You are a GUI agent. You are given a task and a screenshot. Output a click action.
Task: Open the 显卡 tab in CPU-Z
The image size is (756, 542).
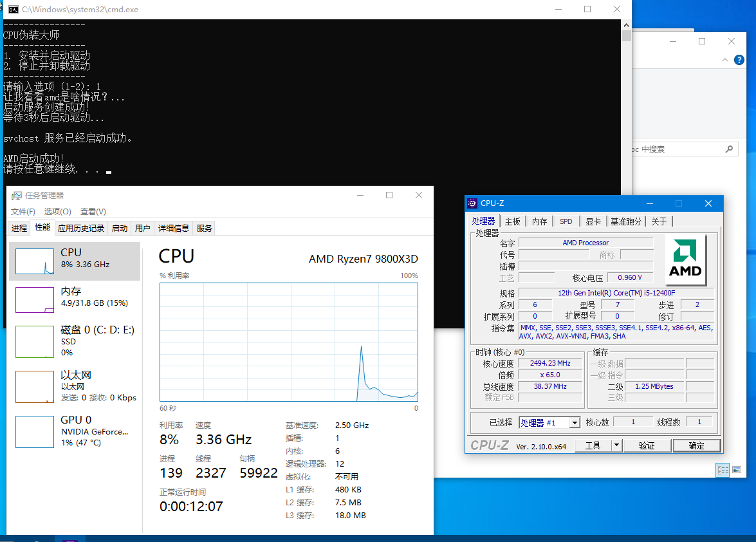(593, 221)
